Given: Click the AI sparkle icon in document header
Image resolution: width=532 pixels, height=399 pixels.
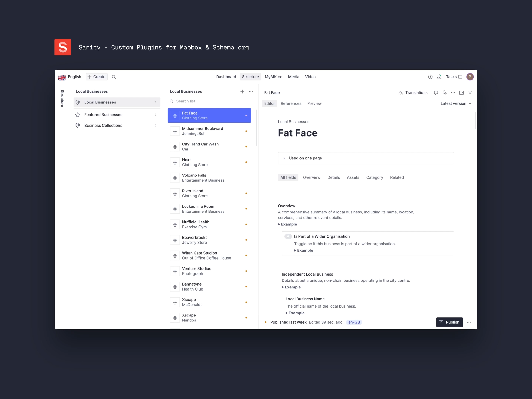Looking at the screenshot, I should click(445, 93).
